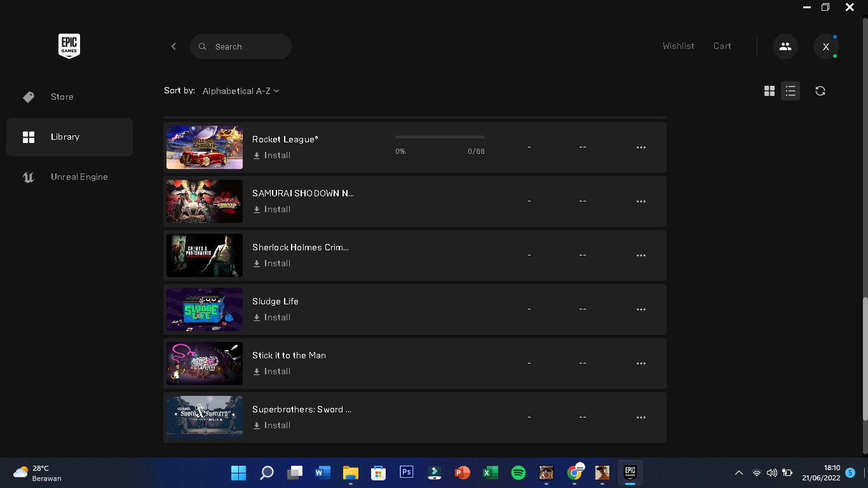Install SAMURAI SHODOWN
This screenshot has height=488, width=868.
click(272, 209)
